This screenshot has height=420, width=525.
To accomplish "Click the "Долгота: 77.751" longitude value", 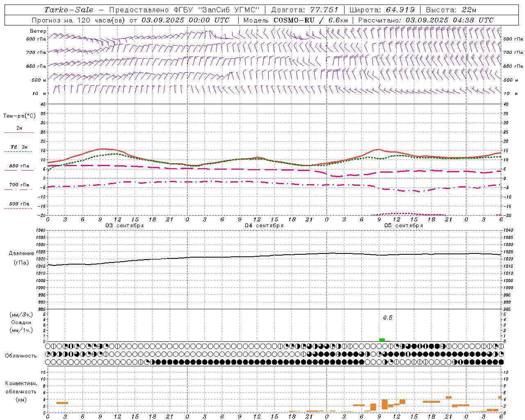I will coord(305,10).
